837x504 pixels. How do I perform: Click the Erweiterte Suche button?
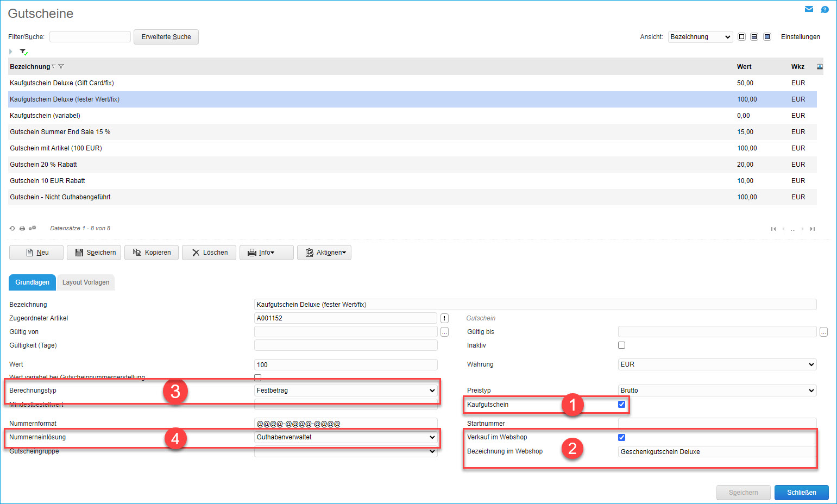[x=166, y=37]
